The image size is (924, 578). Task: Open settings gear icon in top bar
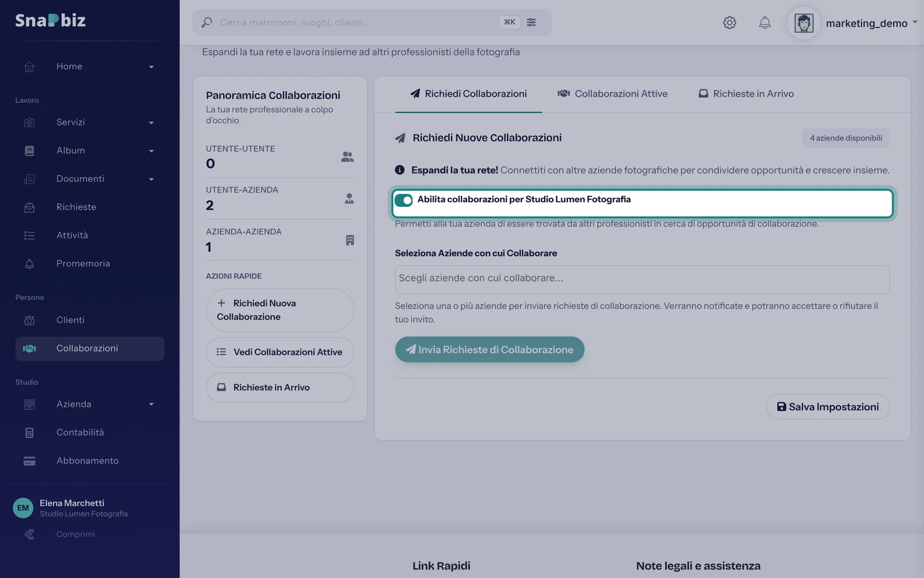729,23
